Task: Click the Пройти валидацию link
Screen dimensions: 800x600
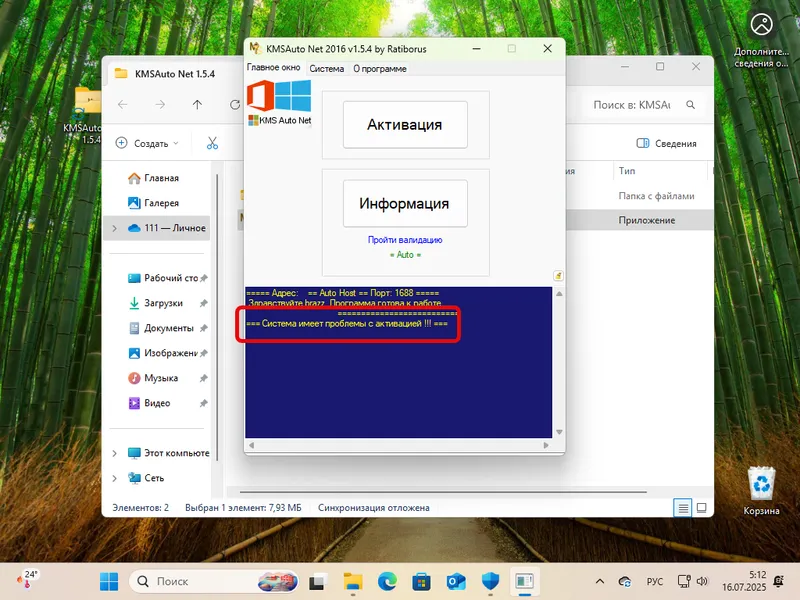Action: [404, 240]
